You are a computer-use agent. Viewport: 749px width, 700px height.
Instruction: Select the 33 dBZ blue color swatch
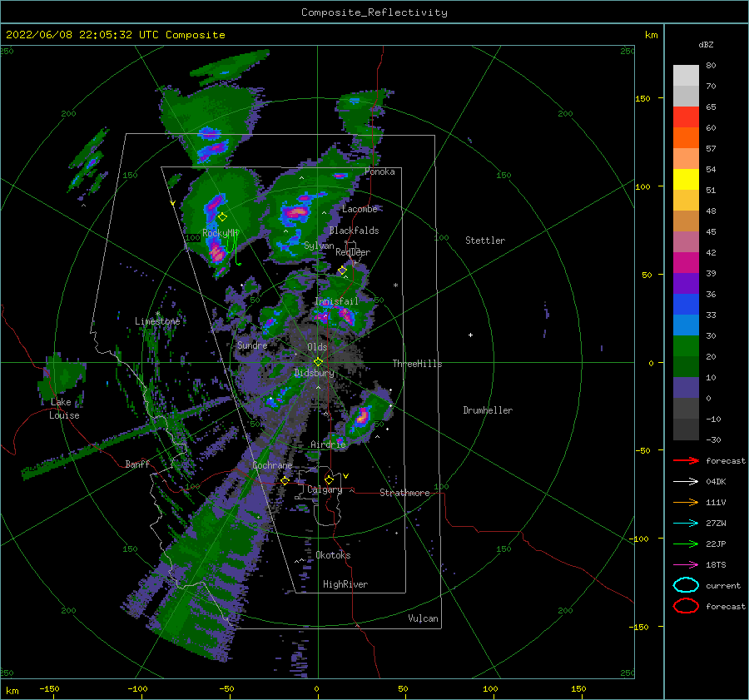point(686,325)
